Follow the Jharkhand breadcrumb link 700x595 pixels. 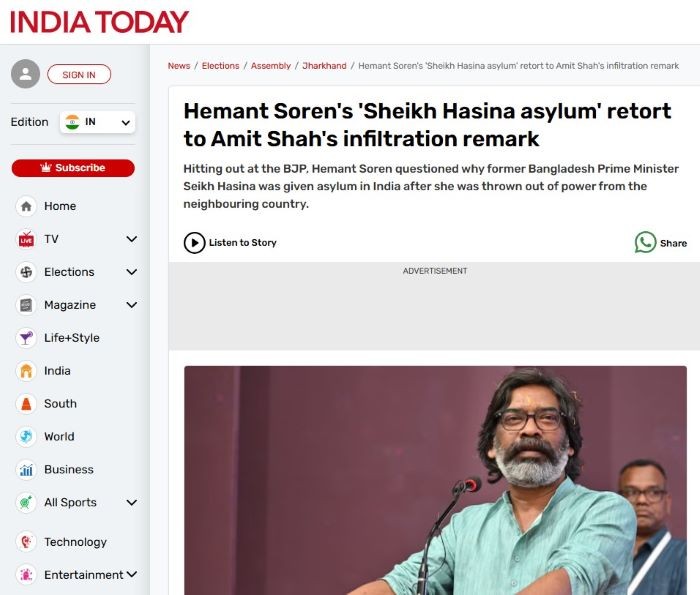[x=324, y=66]
